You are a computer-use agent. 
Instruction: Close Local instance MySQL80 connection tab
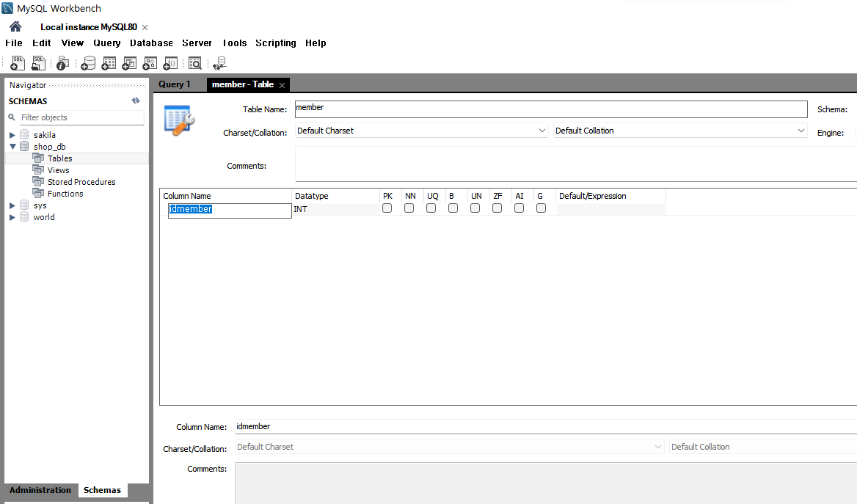pyautogui.click(x=145, y=27)
